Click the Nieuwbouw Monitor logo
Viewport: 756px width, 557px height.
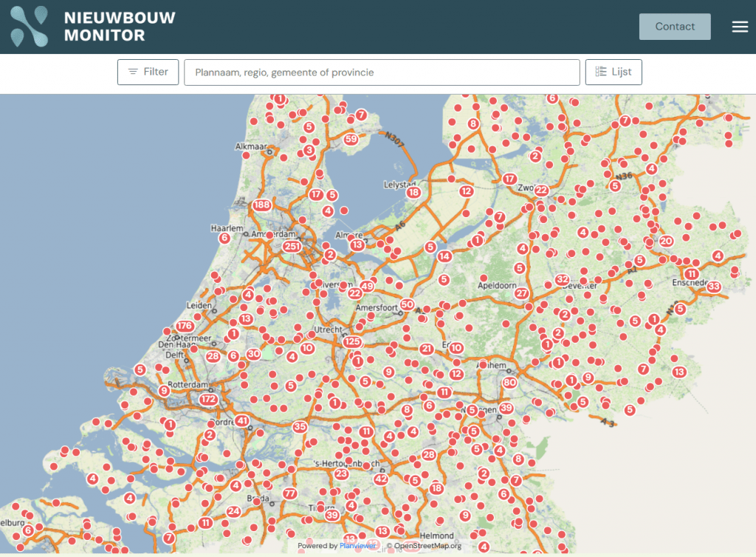point(93,27)
